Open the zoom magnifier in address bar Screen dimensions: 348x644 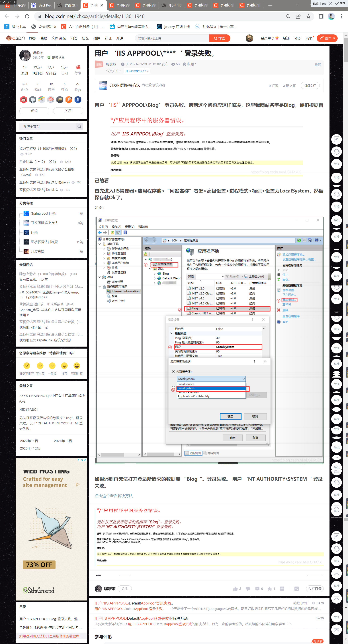(288, 16)
